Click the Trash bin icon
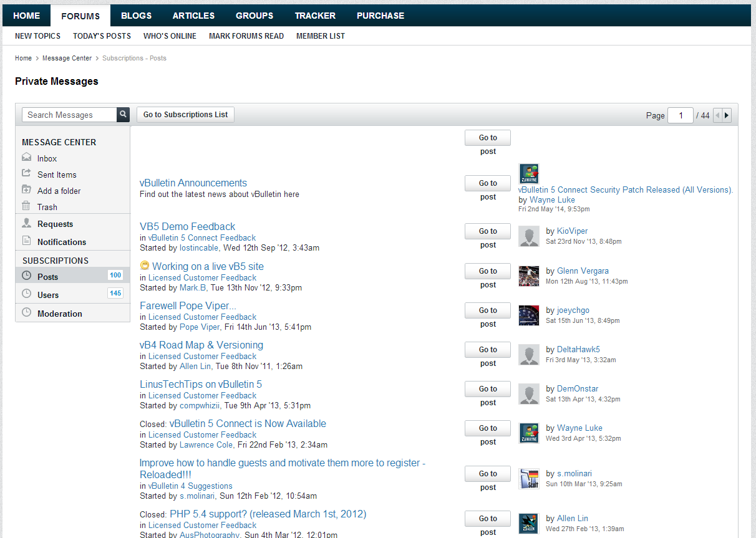 [27, 206]
